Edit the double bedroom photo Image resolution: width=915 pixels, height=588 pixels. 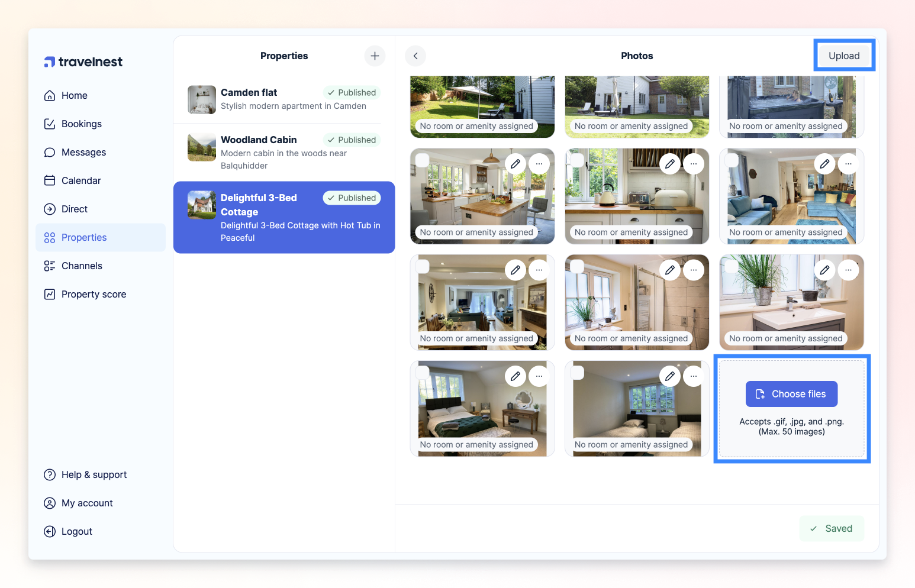[516, 376]
